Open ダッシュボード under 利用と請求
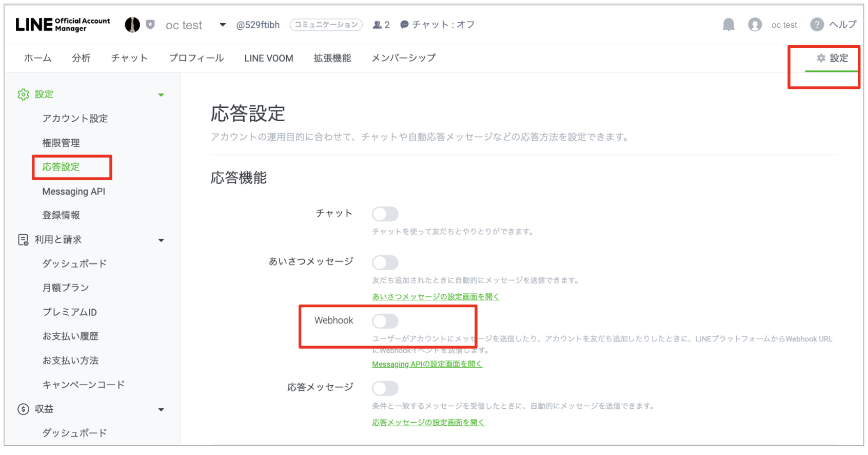This screenshot has height=455, width=868. point(75,264)
